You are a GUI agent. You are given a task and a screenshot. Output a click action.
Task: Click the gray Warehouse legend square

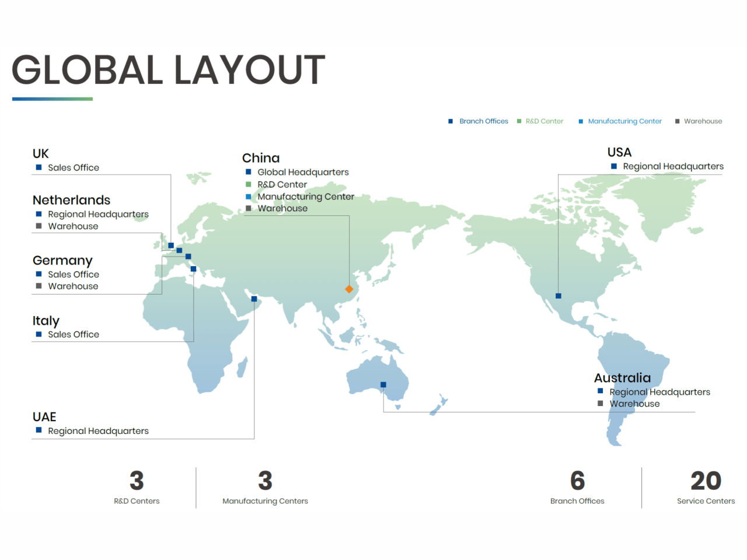(x=677, y=121)
